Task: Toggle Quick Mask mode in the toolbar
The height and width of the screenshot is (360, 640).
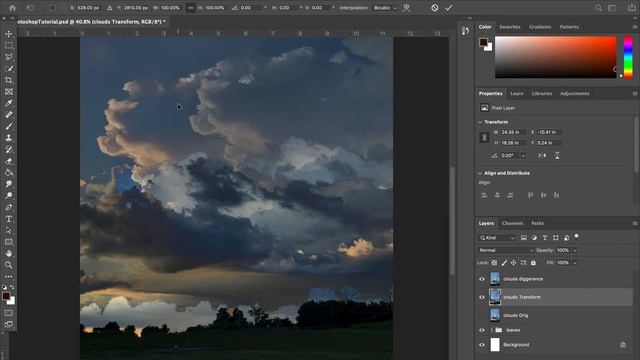Action: (x=9, y=313)
